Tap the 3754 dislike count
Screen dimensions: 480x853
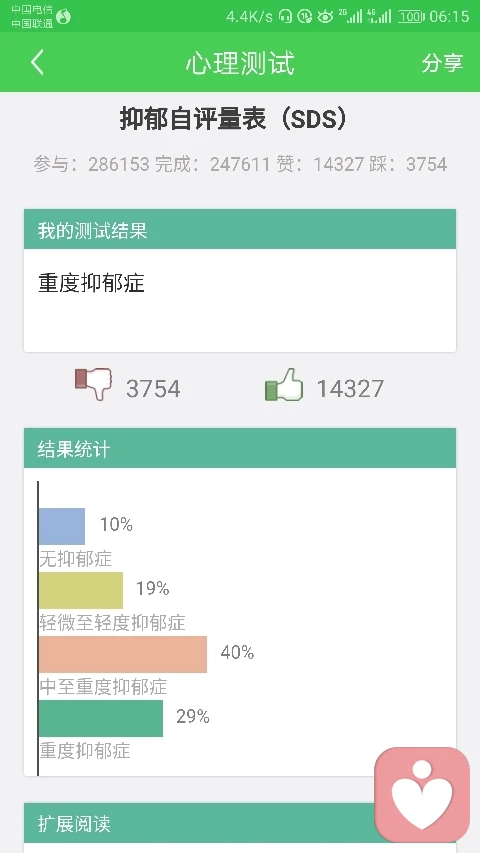pos(153,388)
